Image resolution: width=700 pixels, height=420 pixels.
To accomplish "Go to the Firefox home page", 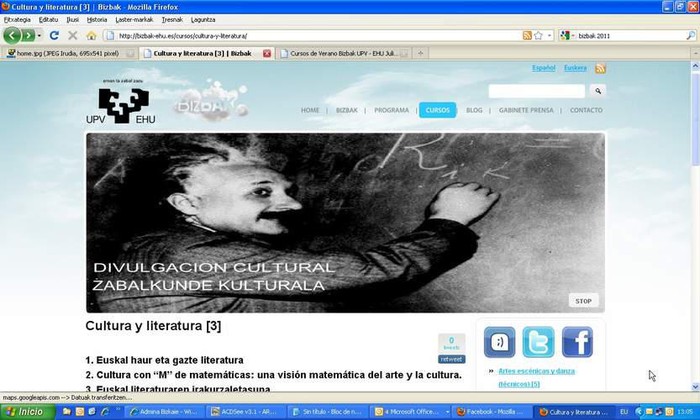I will tap(91, 35).
